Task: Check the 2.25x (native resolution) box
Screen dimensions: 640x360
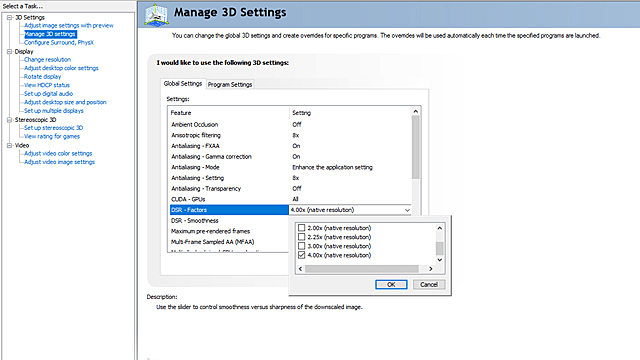Action: pos(302,237)
